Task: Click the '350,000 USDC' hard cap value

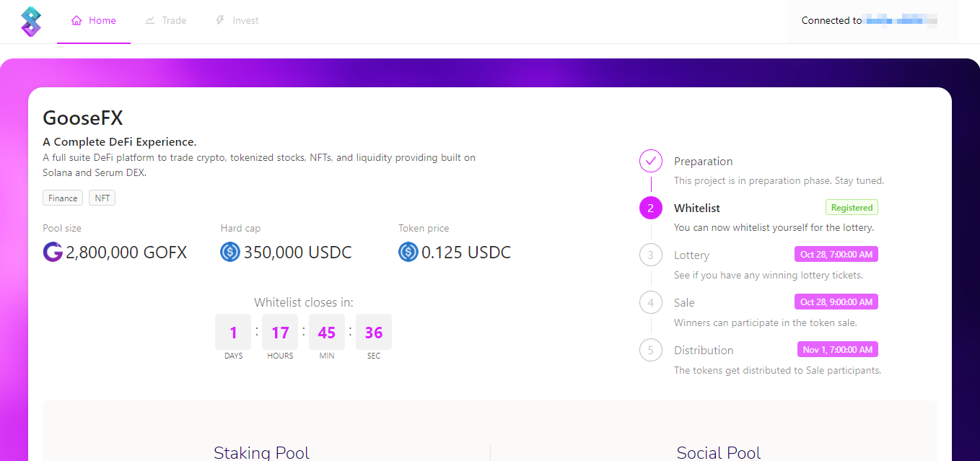Action: 298,253
